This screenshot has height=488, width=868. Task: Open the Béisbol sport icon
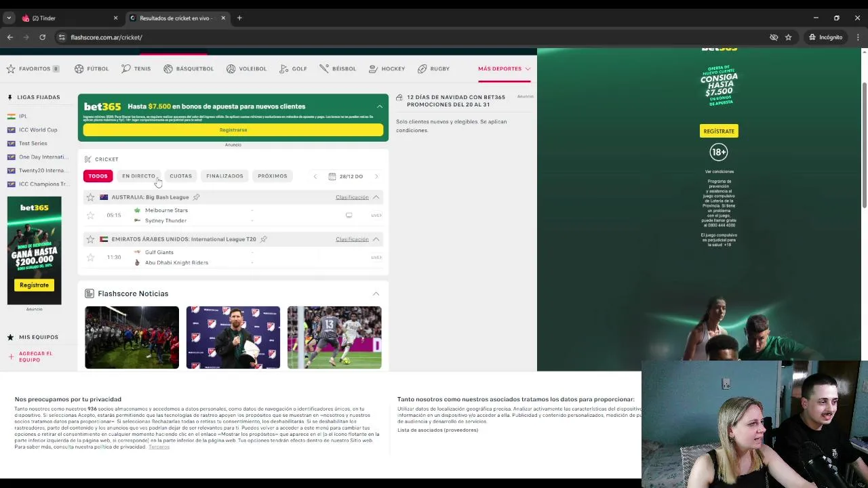pyautogui.click(x=324, y=68)
